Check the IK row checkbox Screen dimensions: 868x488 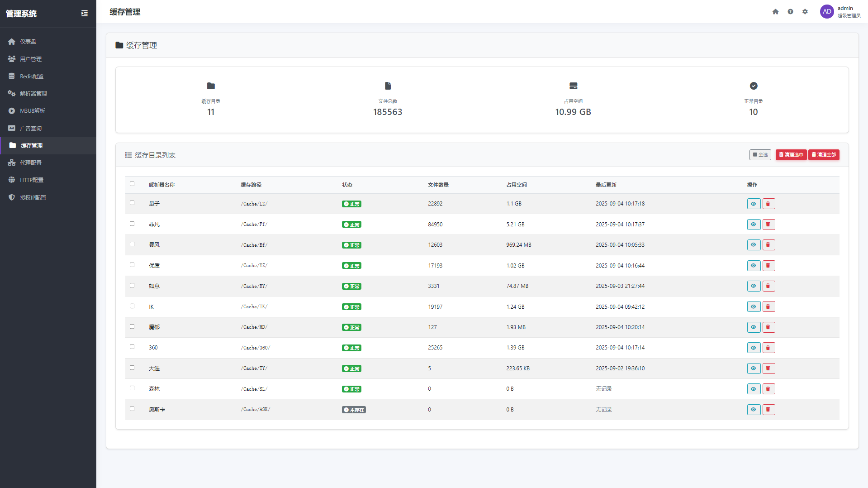132,306
